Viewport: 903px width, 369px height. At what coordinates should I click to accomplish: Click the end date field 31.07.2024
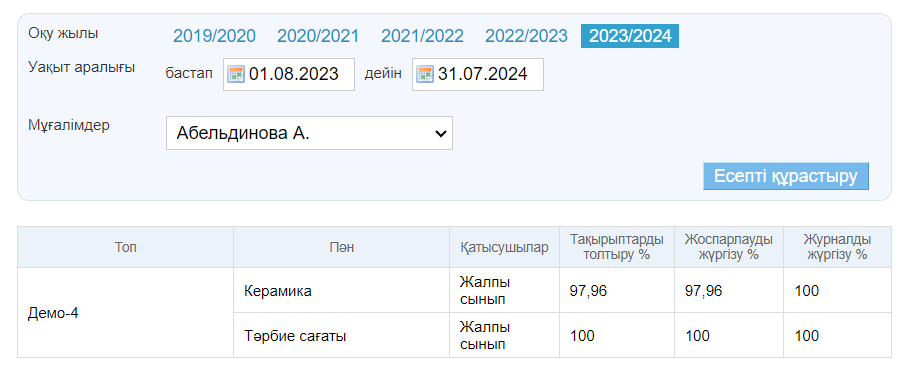click(478, 74)
